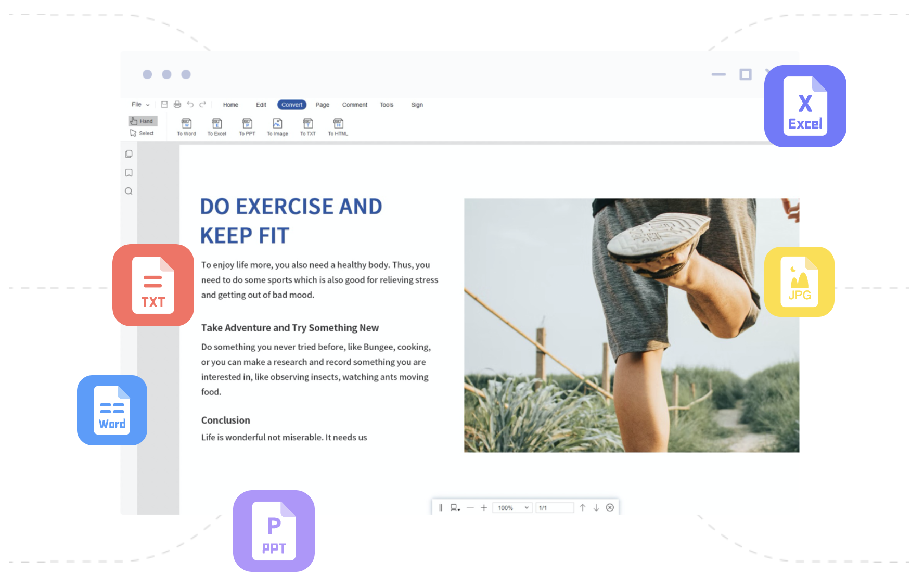Image resolution: width=924 pixels, height=587 pixels.
Task: Save the document with the floppy icon
Action: tap(164, 105)
